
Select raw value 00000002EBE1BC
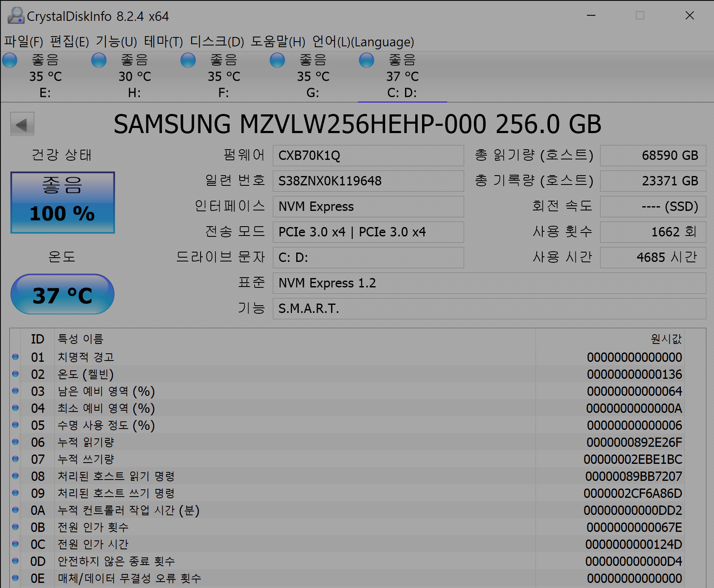tap(633, 459)
